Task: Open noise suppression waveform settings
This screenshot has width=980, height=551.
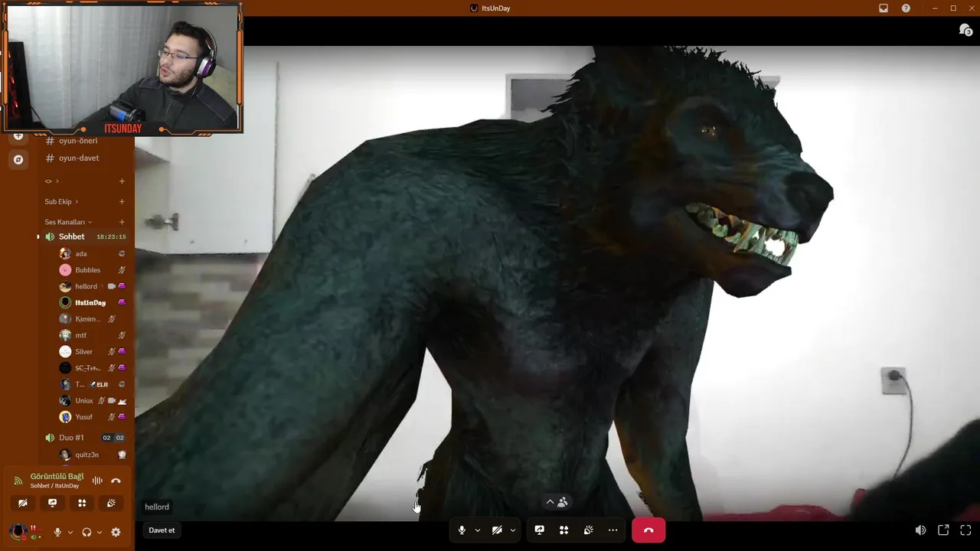Action: click(97, 481)
